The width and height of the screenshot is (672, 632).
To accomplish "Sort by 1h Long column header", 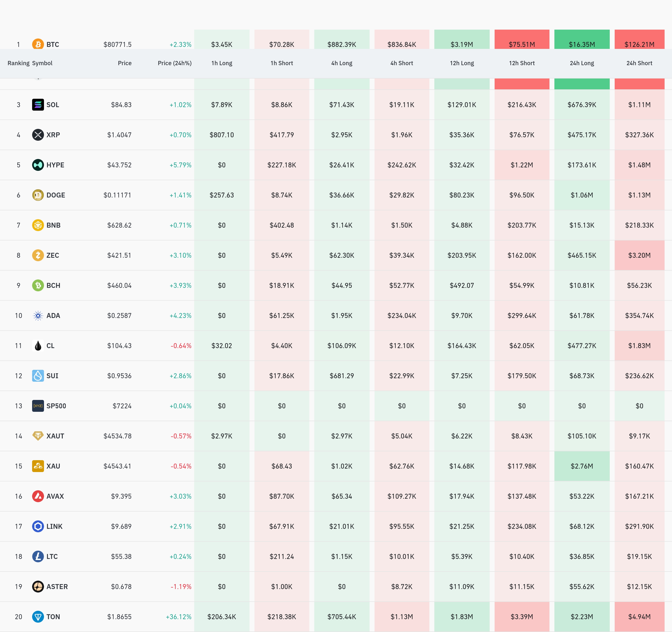I will coord(222,63).
